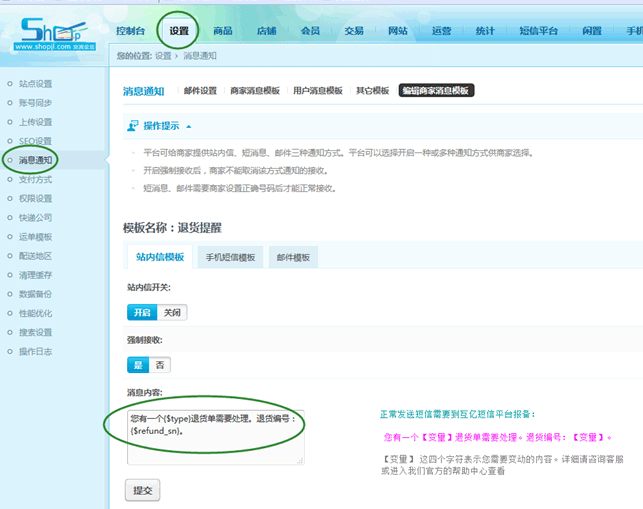
Task: Open 商品 in the top navigation
Action: point(222,31)
